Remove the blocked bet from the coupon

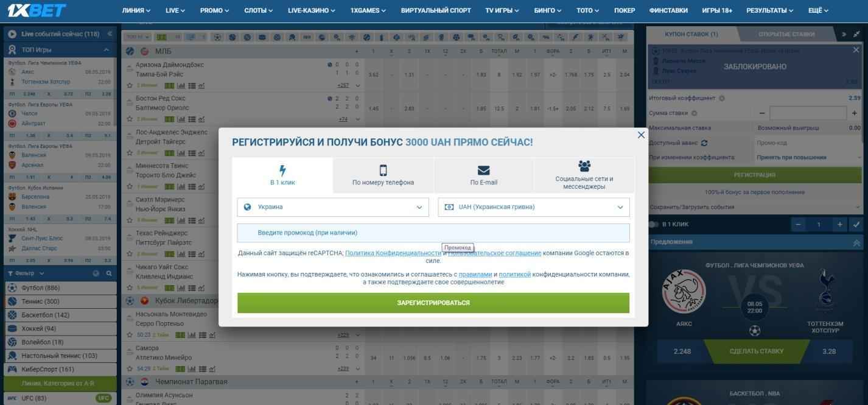point(857,51)
